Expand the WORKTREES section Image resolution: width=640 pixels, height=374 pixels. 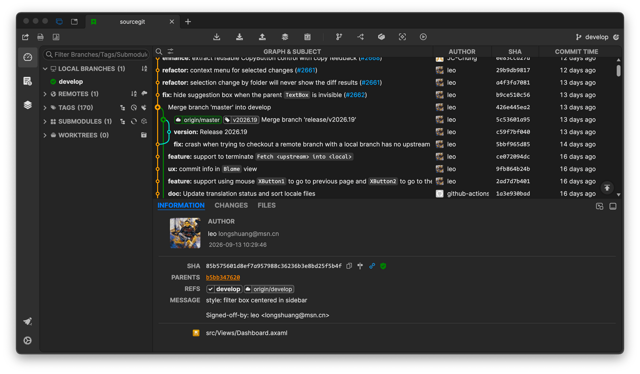pyautogui.click(x=45, y=135)
